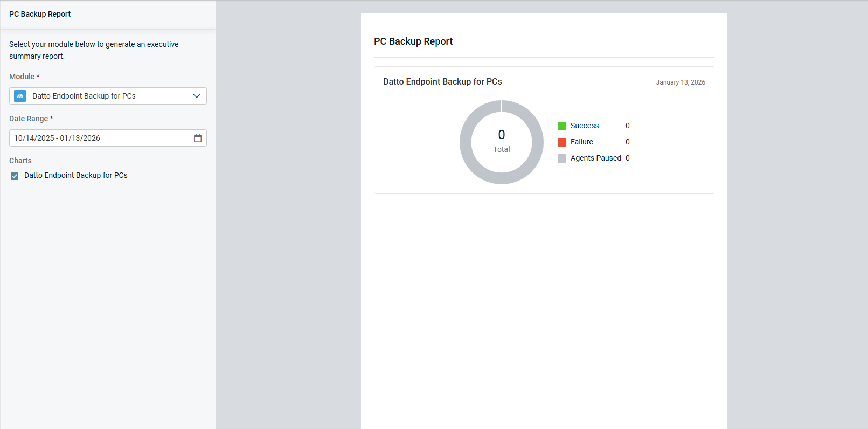Viewport: 868px width, 429px height.
Task: Click the Failure legend label
Action: point(581,142)
